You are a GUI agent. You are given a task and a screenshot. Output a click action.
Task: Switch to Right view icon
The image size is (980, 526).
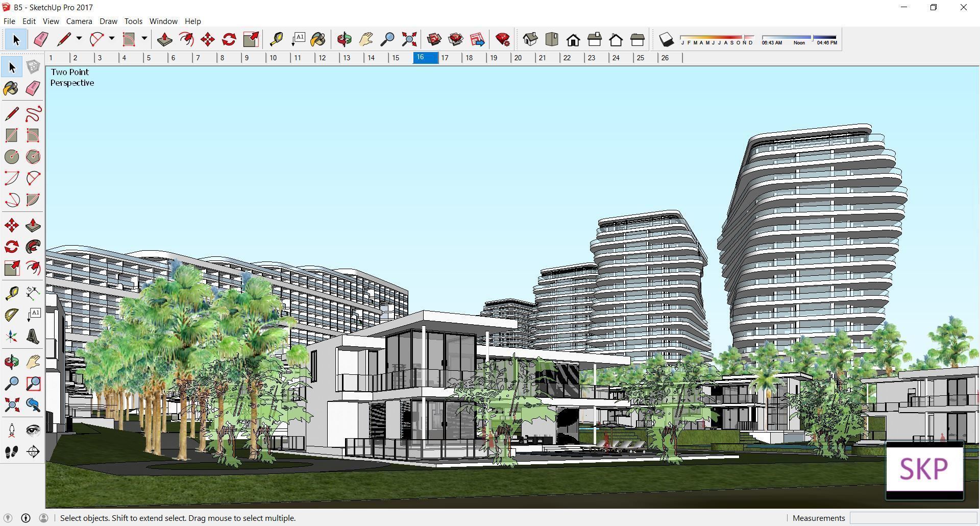pyautogui.click(x=595, y=39)
